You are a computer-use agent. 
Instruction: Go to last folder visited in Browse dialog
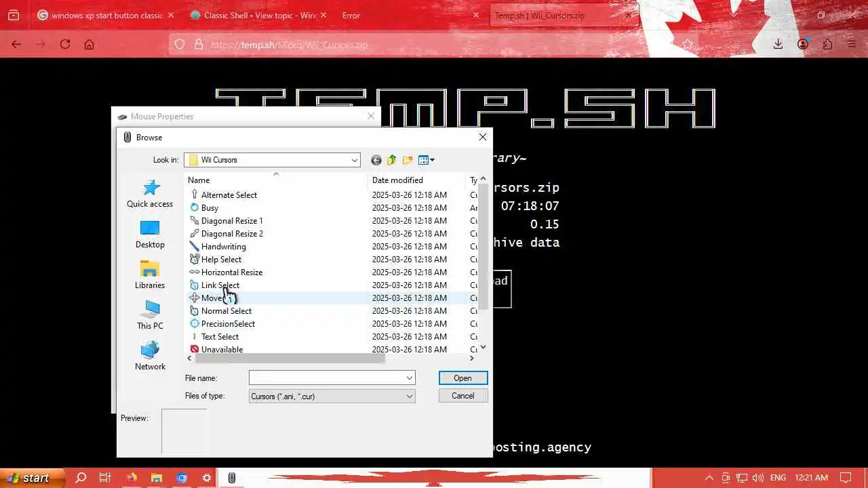376,160
